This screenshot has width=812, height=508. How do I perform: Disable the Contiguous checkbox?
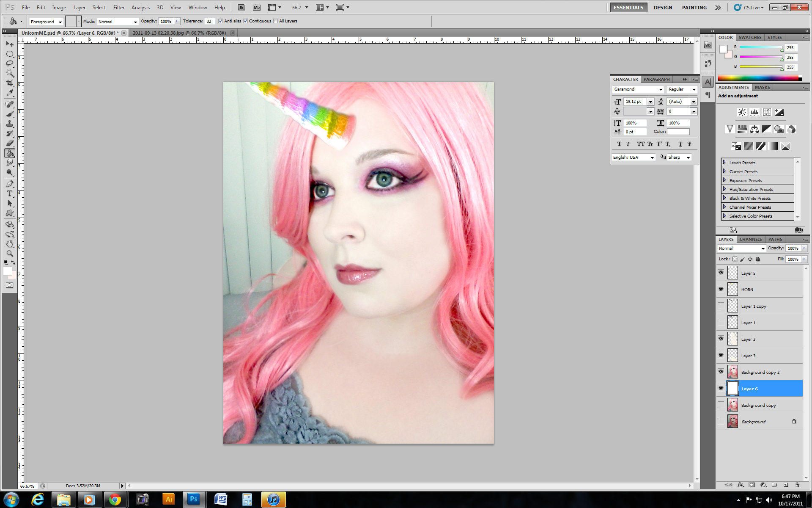245,21
